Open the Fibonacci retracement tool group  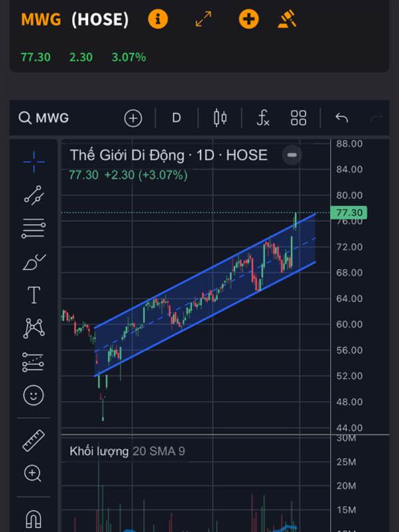(34, 228)
